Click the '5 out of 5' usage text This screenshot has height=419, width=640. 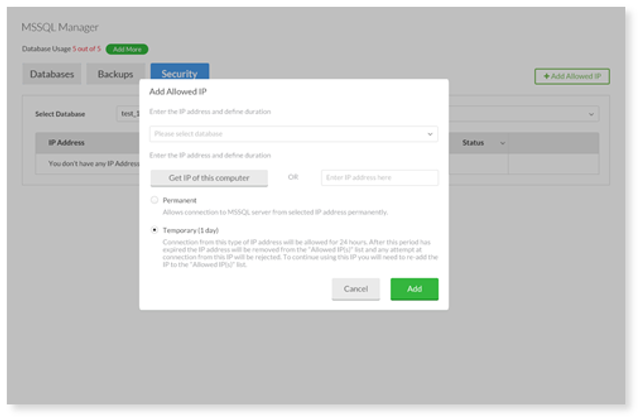tap(87, 49)
